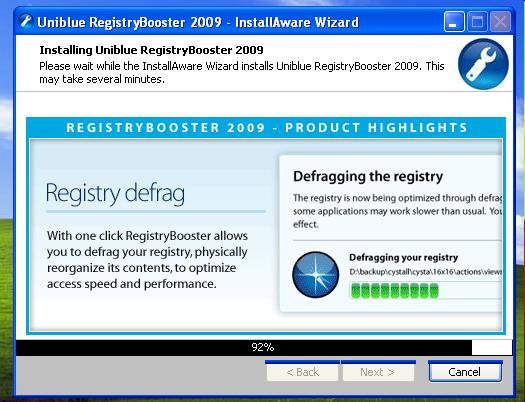The image size is (525, 402).
Task: Click the disabled Next button
Action: tap(378, 372)
